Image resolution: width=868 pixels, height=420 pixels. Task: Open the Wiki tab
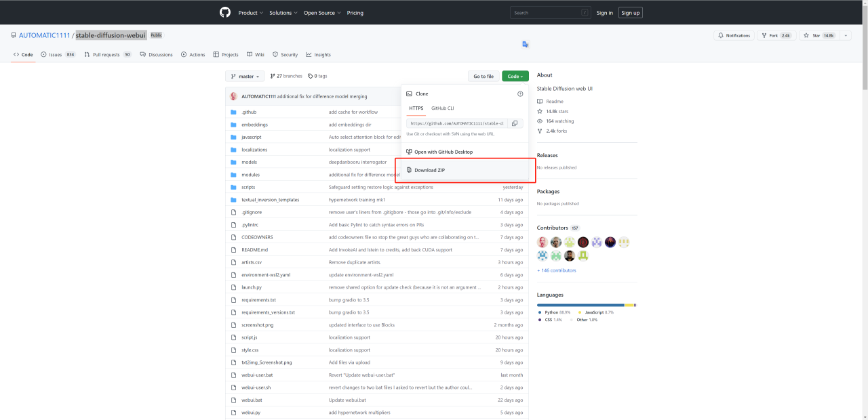point(256,55)
